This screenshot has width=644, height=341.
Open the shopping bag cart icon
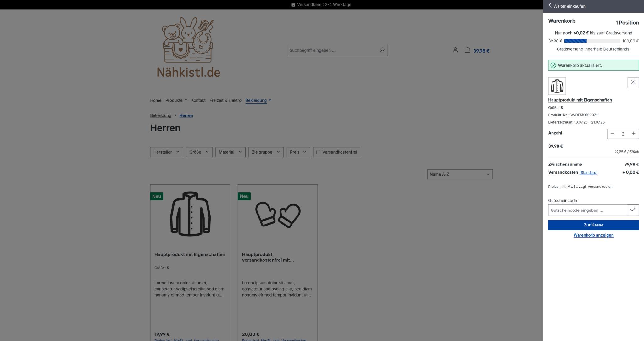click(467, 50)
